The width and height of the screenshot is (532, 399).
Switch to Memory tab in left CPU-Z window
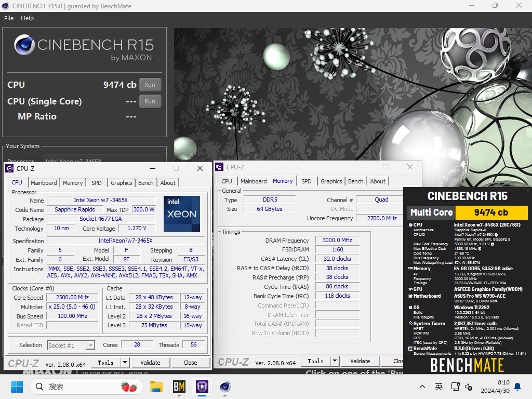point(73,183)
